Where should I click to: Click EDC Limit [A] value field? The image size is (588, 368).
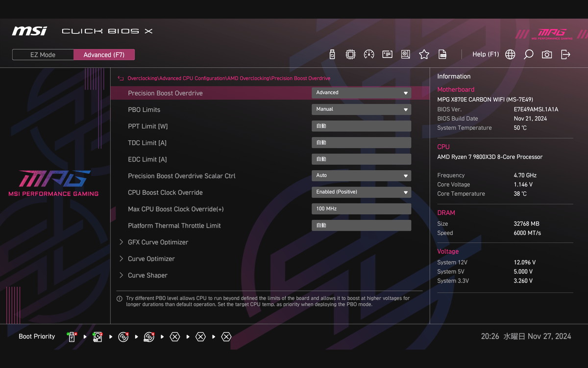pyautogui.click(x=361, y=159)
